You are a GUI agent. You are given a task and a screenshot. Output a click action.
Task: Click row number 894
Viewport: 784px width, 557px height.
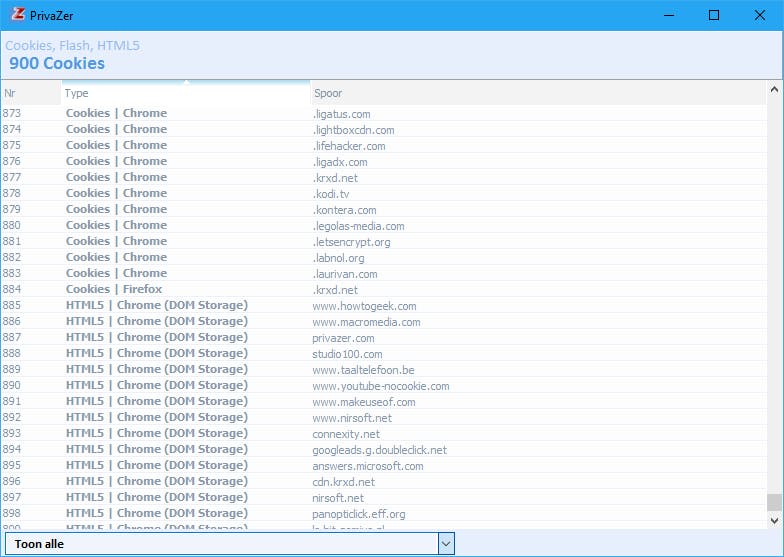pos(12,450)
